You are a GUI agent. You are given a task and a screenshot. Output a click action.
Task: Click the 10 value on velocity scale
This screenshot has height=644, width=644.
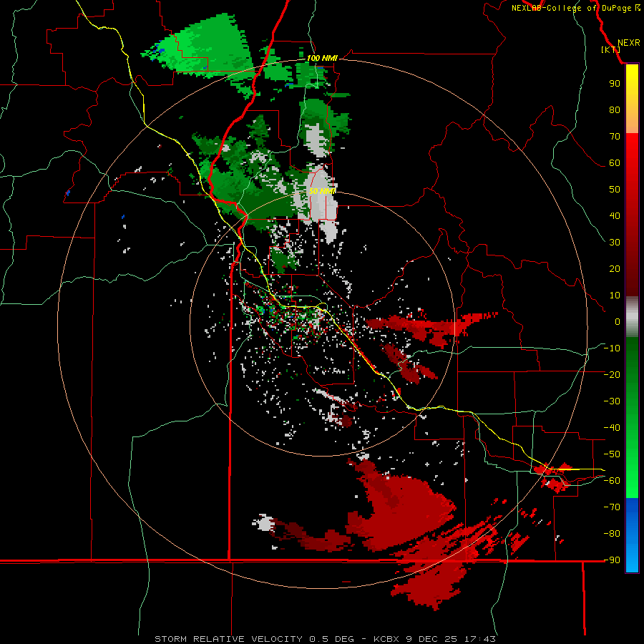click(615, 296)
